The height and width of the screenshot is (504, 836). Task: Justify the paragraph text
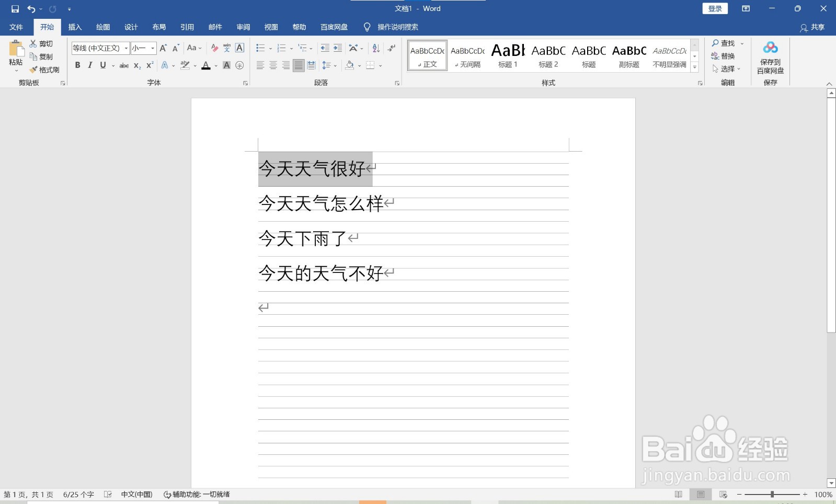click(298, 65)
